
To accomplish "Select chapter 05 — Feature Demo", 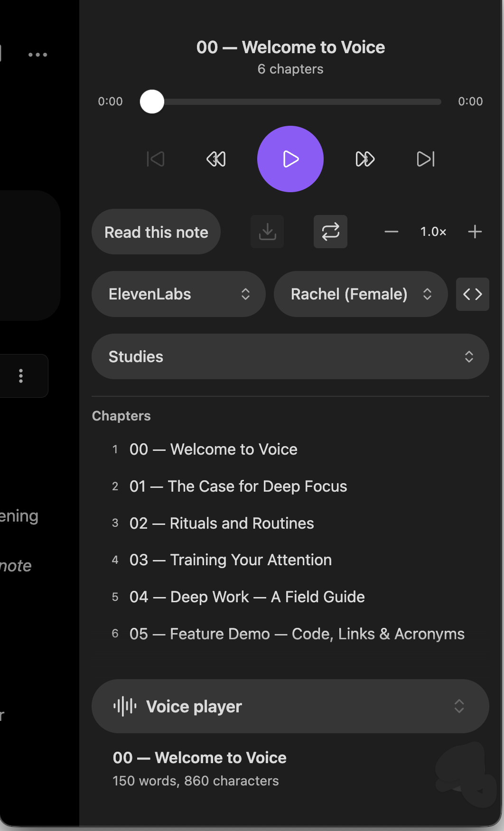I will pos(290,634).
